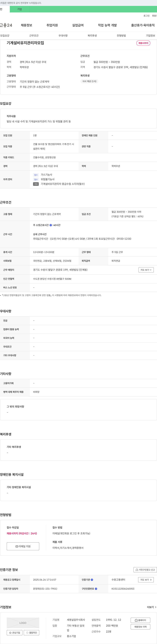Click the 12시00분~13시00분 break time

44,252
